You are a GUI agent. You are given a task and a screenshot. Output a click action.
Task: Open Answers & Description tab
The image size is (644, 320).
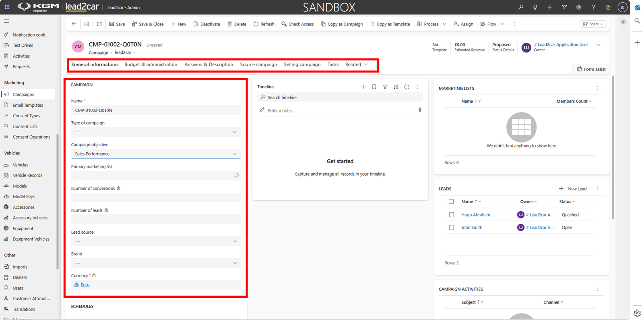click(x=209, y=64)
